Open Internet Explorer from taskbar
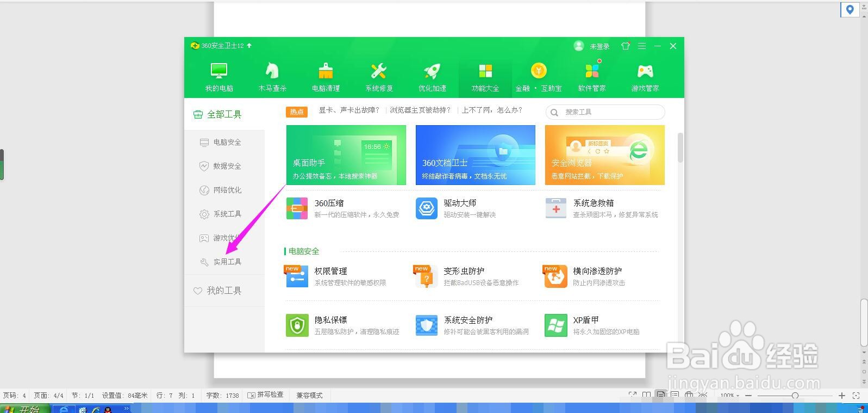 pyautogui.click(x=64, y=409)
